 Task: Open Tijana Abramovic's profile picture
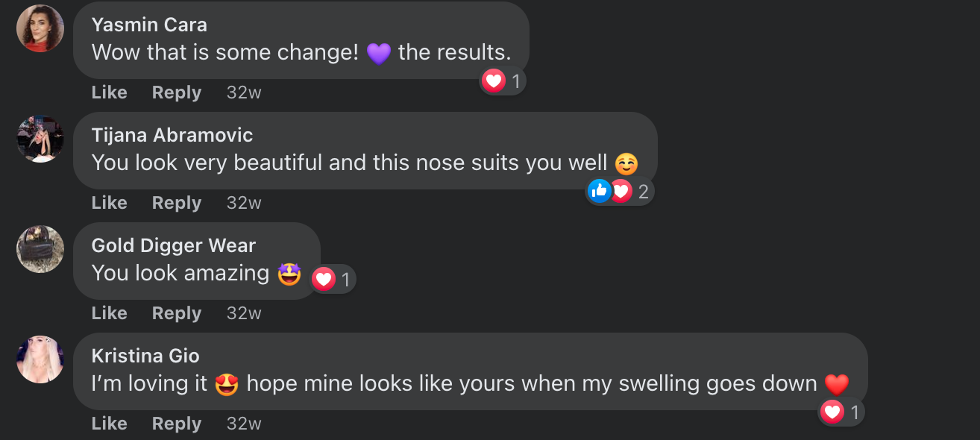pos(40,139)
